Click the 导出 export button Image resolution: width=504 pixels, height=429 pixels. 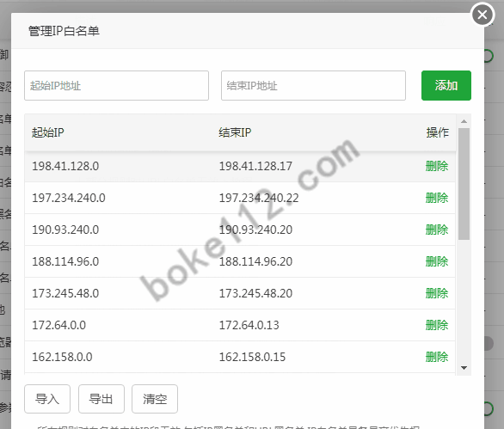pyautogui.click(x=101, y=399)
